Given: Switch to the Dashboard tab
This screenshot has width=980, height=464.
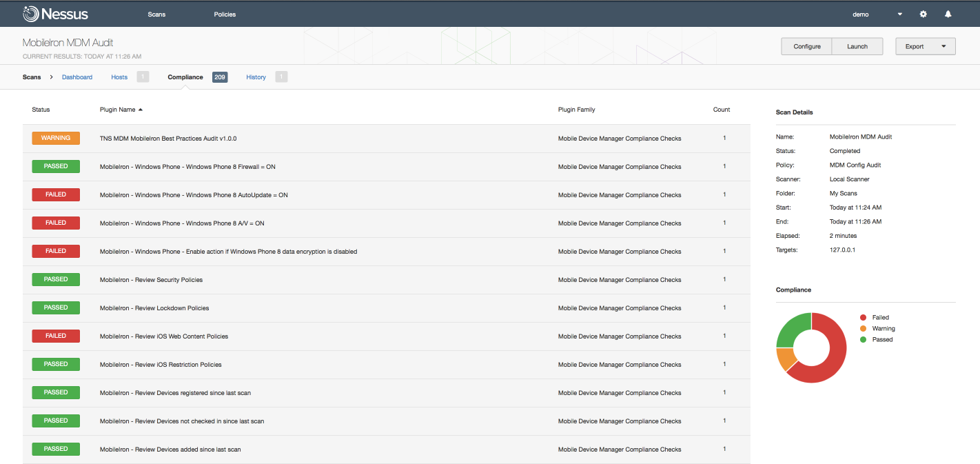Looking at the screenshot, I should 77,77.
